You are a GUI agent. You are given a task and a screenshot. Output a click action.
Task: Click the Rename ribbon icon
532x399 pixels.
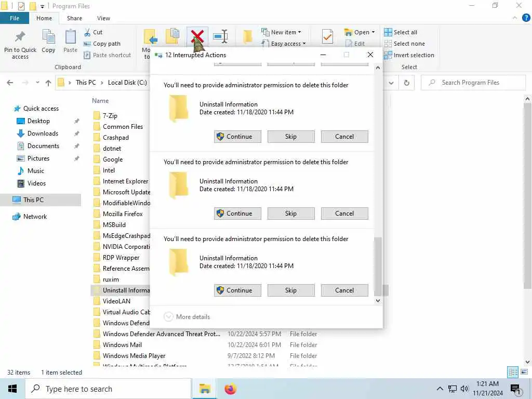point(220,37)
